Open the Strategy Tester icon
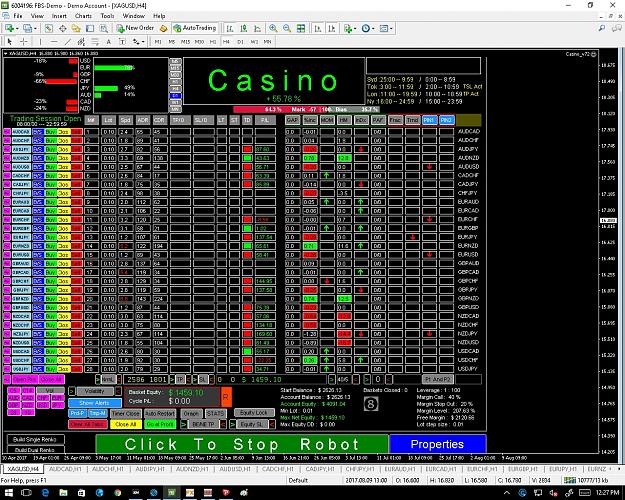Viewport: 625px width, 500px height. pyautogui.click(x=104, y=28)
